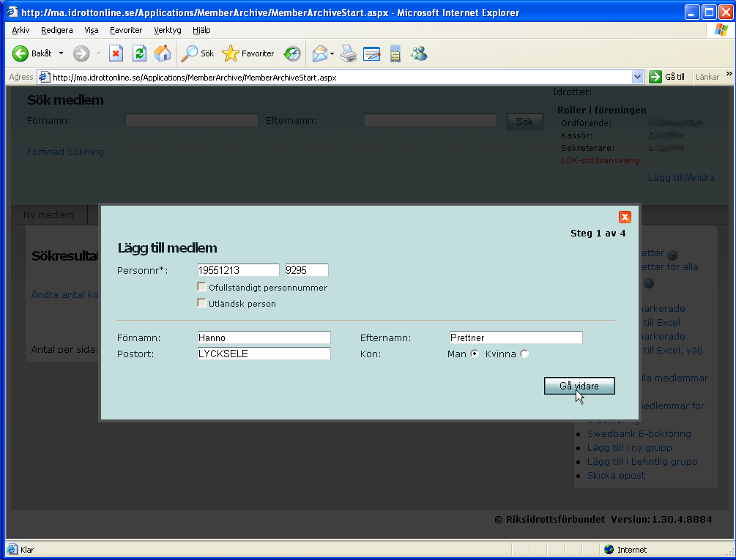Click the IE icon in title bar
The width and height of the screenshot is (736, 560).
[12, 12]
